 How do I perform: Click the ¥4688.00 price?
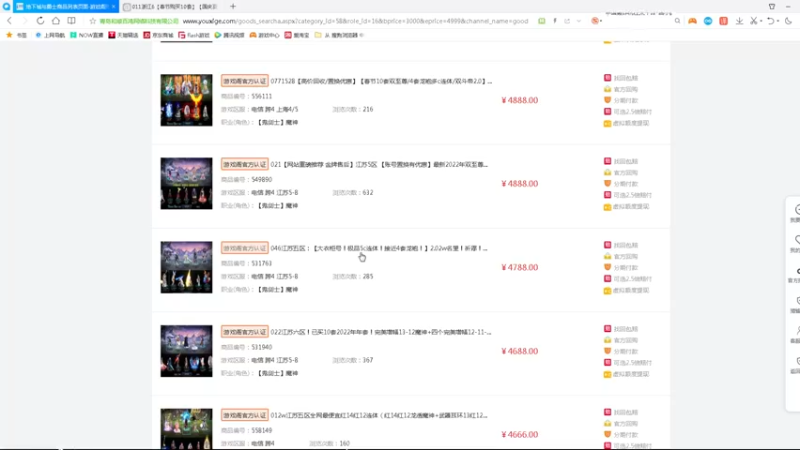519,351
